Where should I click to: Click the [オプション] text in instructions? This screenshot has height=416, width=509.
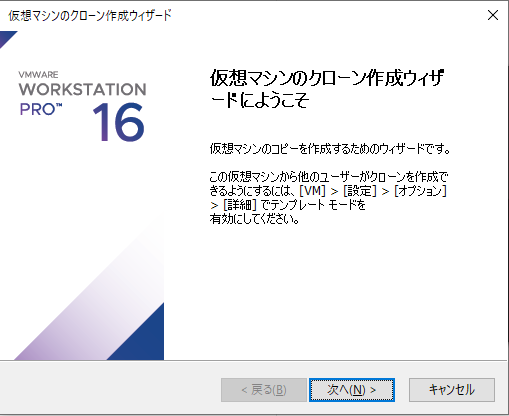[420, 191]
